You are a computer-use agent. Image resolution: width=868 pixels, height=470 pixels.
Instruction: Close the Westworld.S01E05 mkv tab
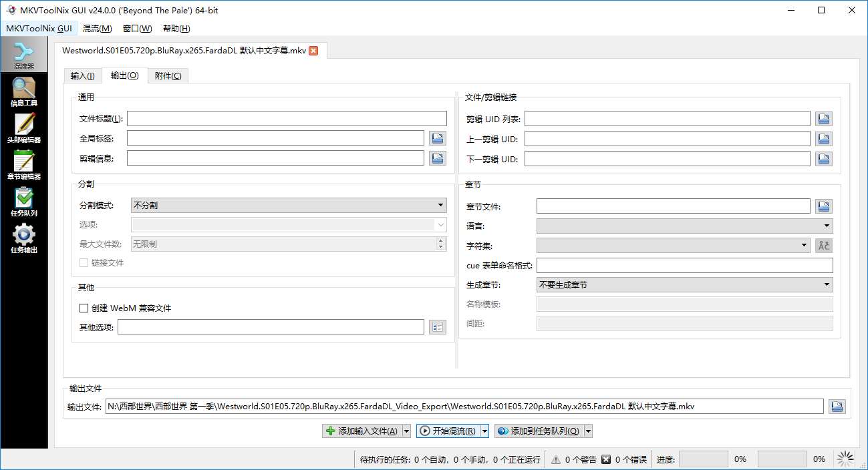point(313,50)
